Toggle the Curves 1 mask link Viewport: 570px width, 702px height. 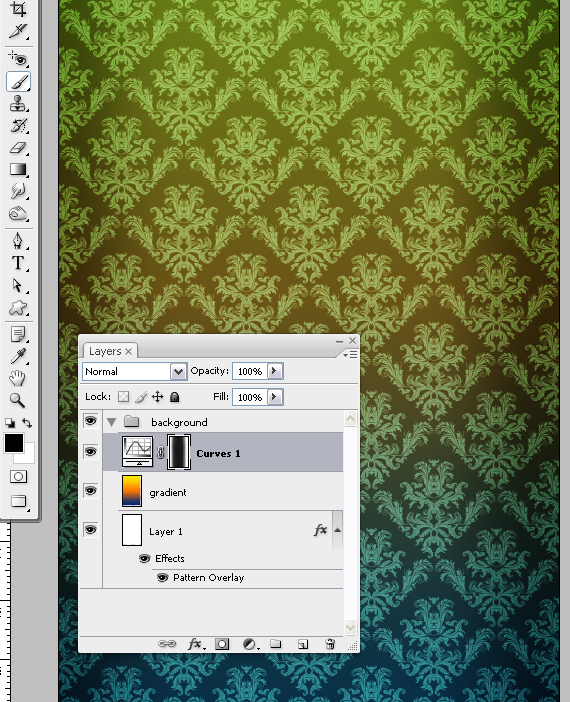coord(160,452)
